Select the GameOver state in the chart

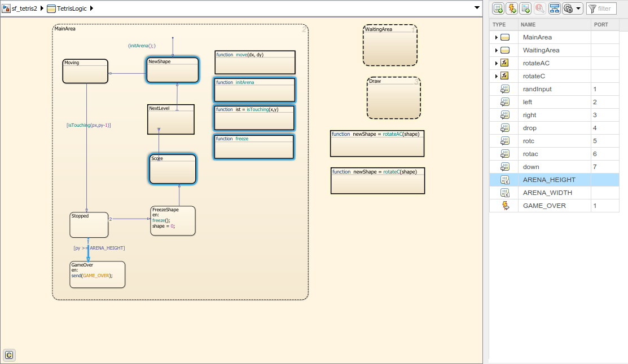pos(97,274)
